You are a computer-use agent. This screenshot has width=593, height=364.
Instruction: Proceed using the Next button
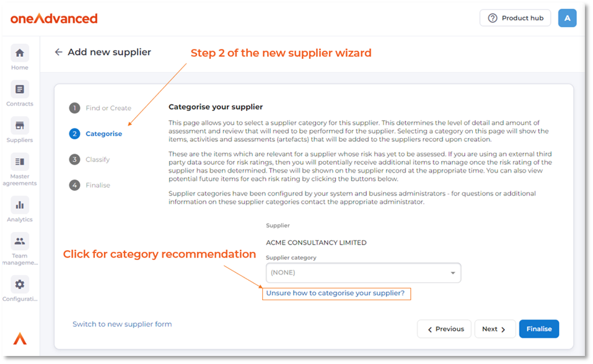coord(494,329)
